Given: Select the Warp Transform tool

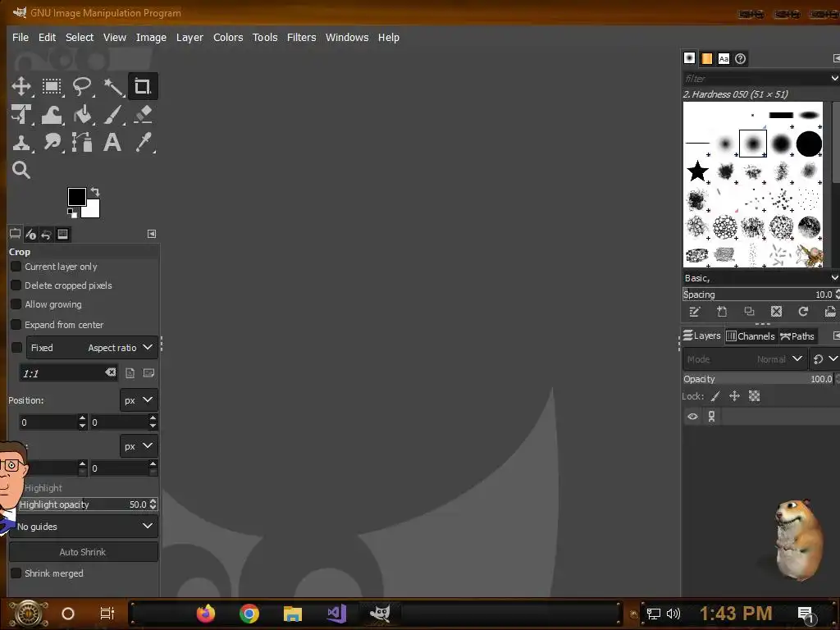Looking at the screenshot, I should [52, 115].
